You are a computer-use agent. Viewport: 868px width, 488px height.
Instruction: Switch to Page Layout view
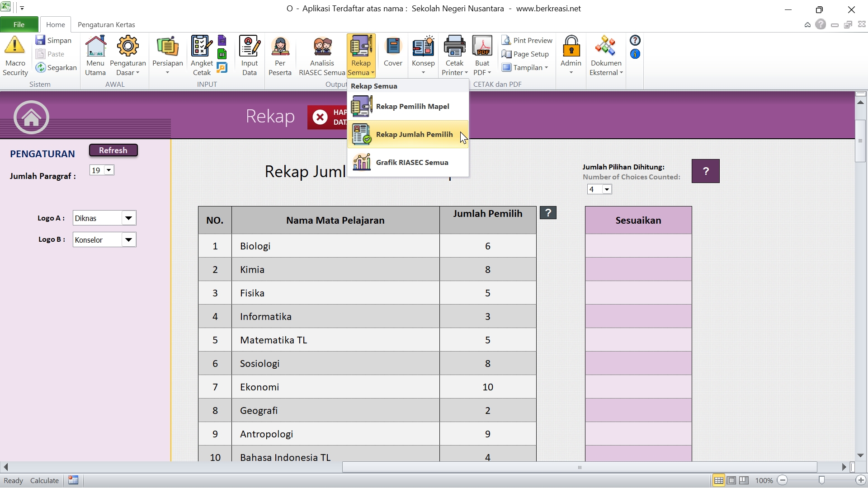click(731, 480)
